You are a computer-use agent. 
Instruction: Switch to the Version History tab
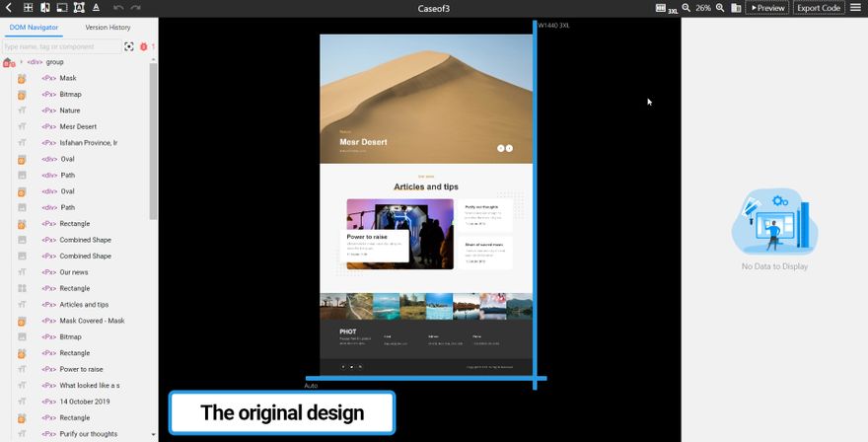(108, 28)
